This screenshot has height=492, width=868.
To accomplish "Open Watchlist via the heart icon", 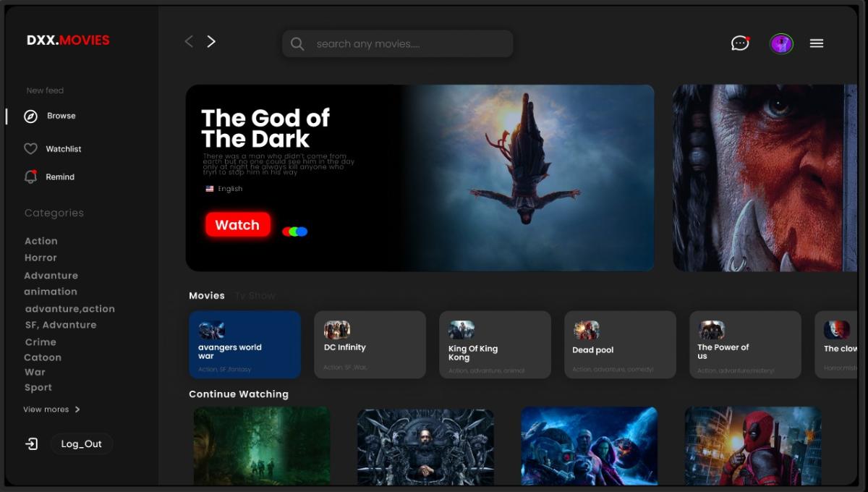I will click(x=30, y=149).
